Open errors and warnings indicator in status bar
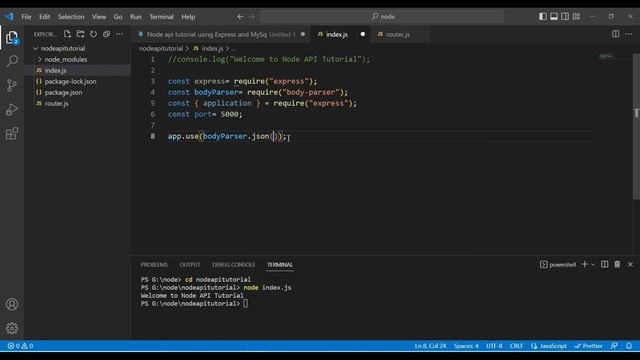Screen dimensions: 640x360 [20, 346]
